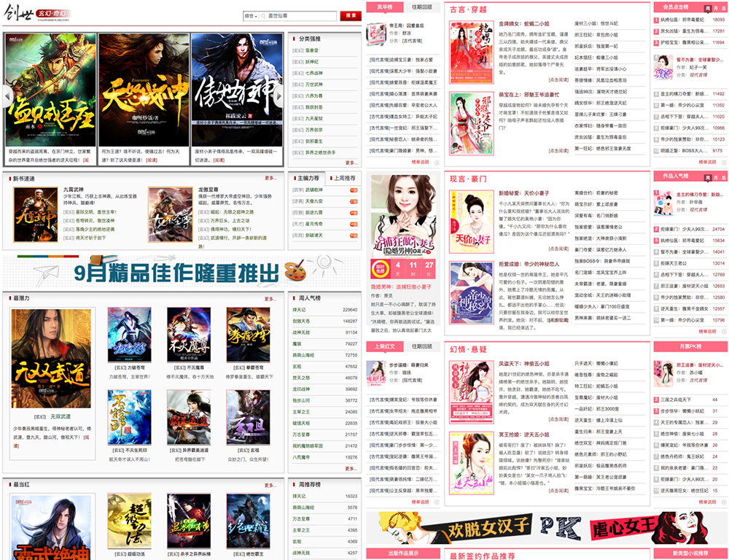
Task: Select the 上周推荐 tab
Action: coord(344,178)
